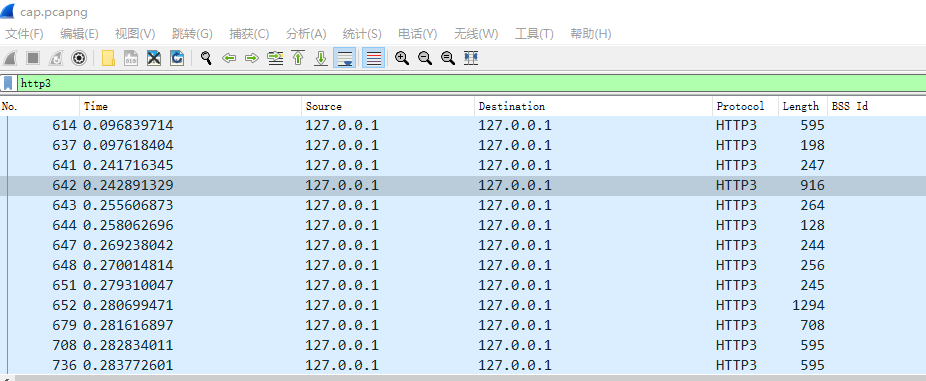
Task: Open the 分析(A) menu
Action: 306,34
